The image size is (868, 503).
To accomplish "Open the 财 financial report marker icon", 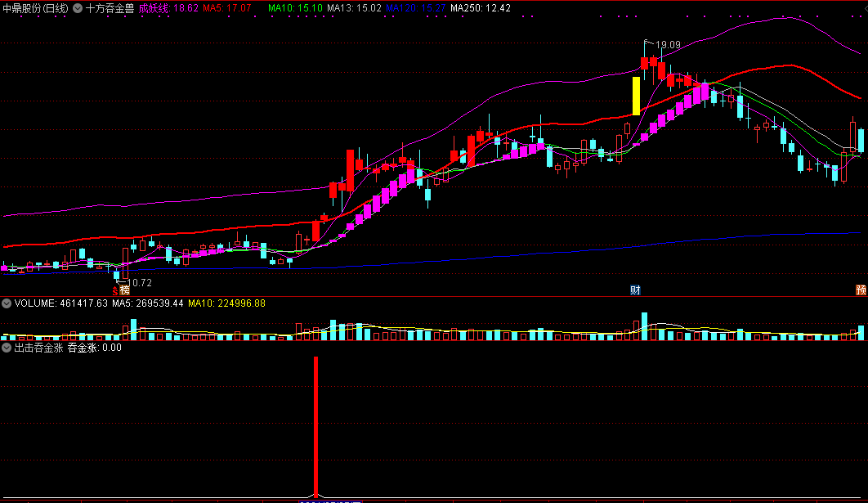I will (635, 290).
